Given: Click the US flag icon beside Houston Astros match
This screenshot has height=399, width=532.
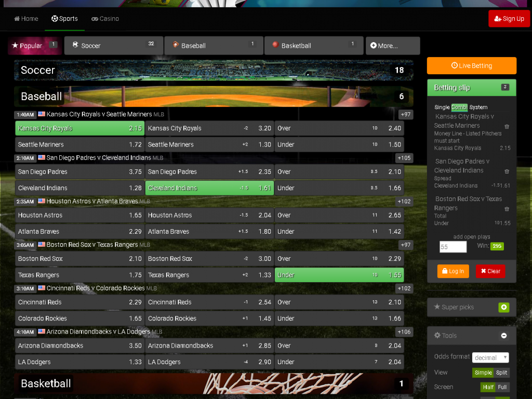Looking at the screenshot, I should point(42,201).
